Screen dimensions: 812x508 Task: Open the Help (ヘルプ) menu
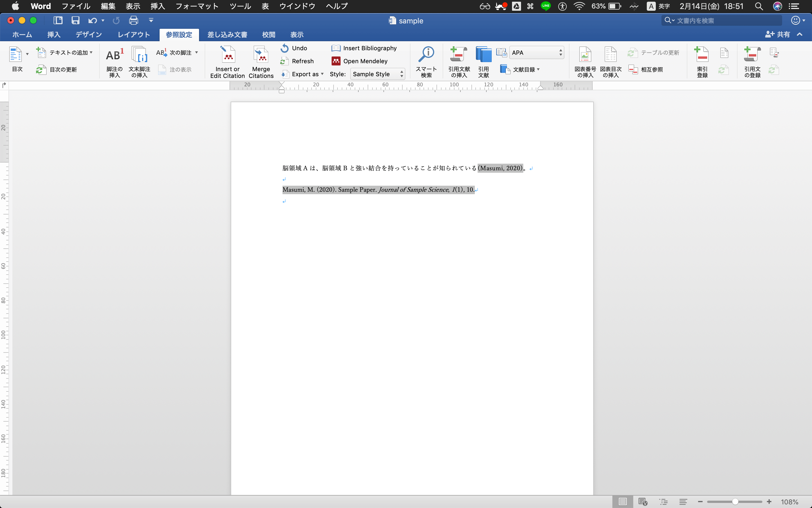pos(337,6)
